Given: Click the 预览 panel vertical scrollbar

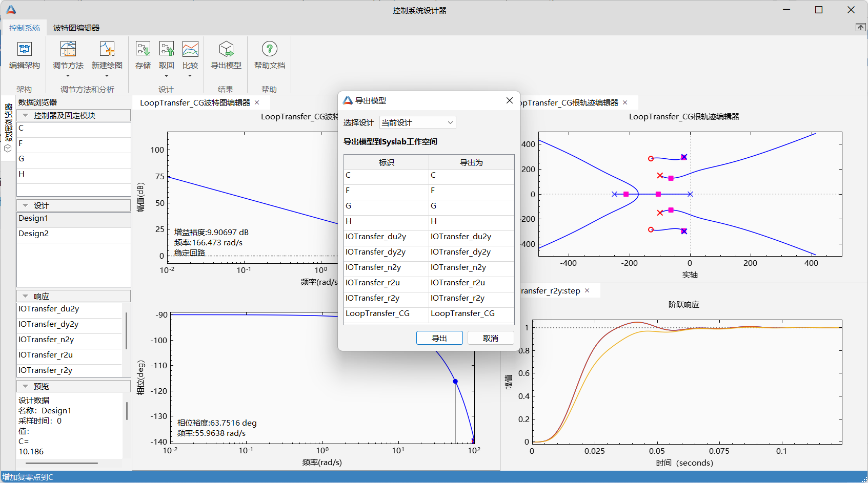Looking at the screenshot, I should coord(126,411).
